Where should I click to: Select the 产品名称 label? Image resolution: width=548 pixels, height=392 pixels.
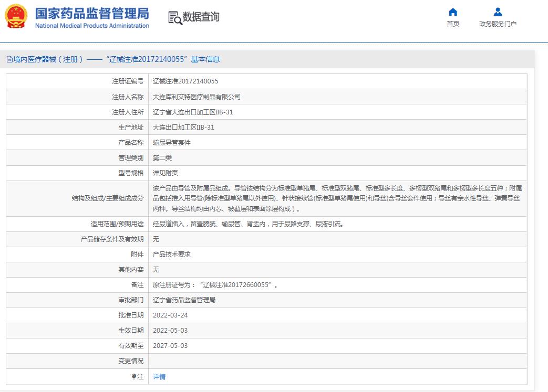coord(131,142)
